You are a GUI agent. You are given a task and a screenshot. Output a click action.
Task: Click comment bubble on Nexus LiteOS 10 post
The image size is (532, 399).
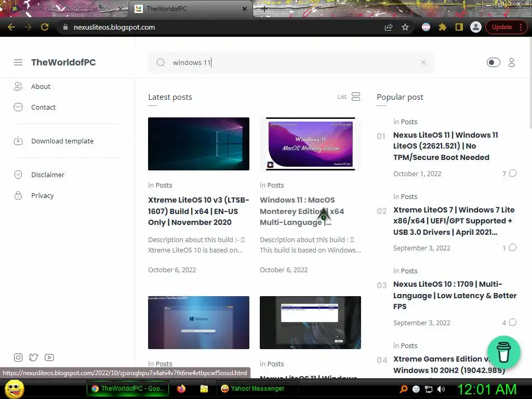(x=513, y=322)
